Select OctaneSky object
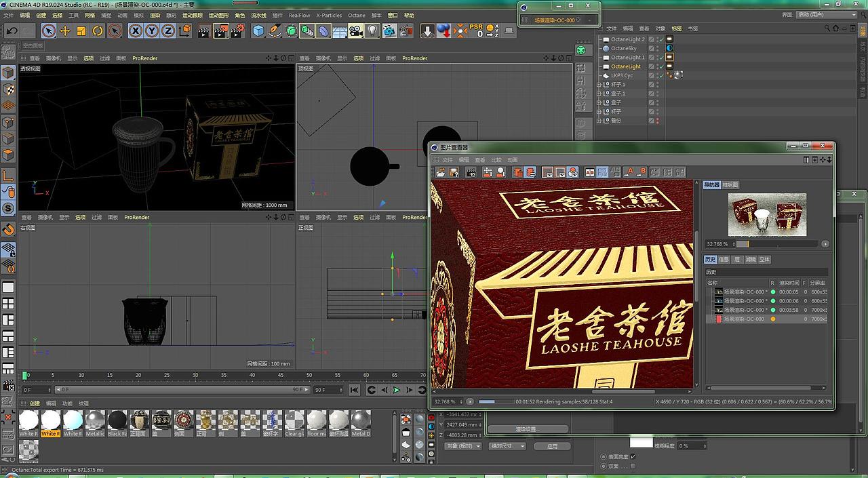 pyautogui.click(x=623, y=48)
